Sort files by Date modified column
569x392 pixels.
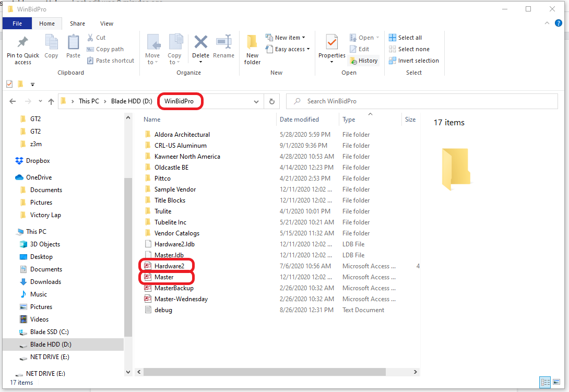300,120
